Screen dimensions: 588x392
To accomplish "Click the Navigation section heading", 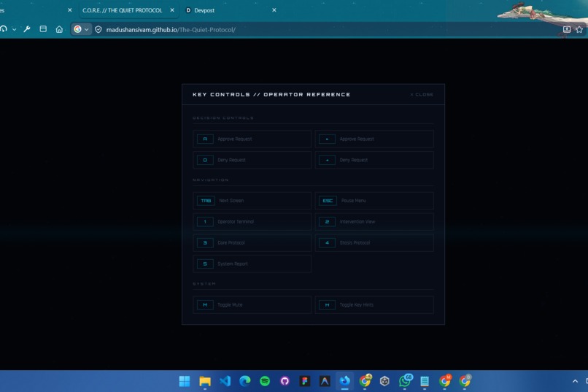I will (x=211, y=180).
